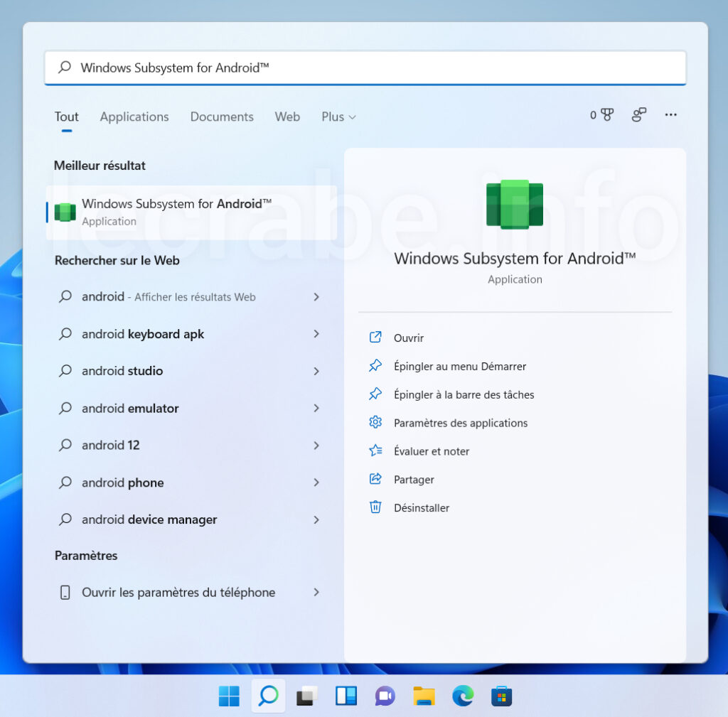This screenshot has width=728, height=717.
Task: Click the pin icon for Épingler au menu Démarrer
Action: pyautogui.click(x=375, y=365)
